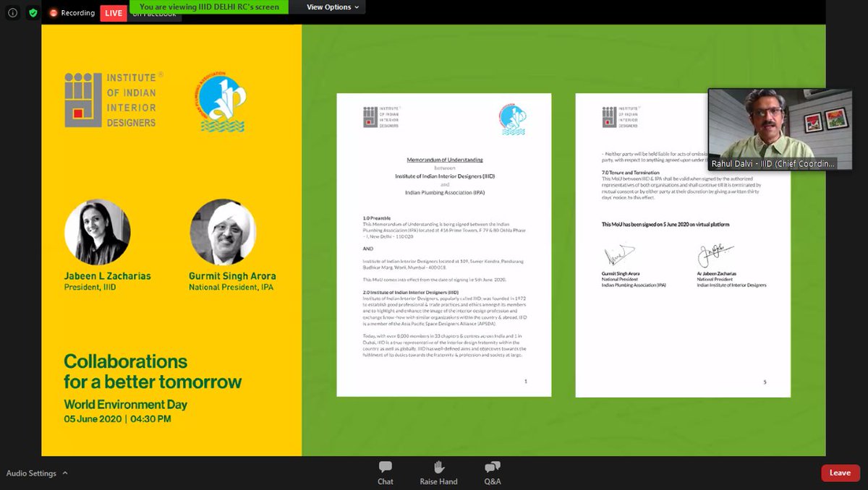Click 'Collaborations for a better tomorrow' heading
The height and width of the screenshot is (490, 868).
[x=153, y=371]
